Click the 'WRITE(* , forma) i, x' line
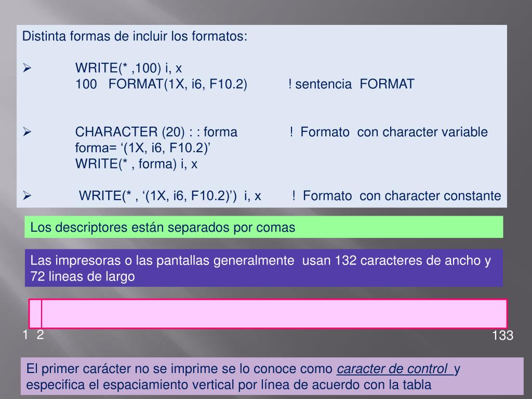The height and width of the screenshot is (399, 532). click(x=137, y=164)
